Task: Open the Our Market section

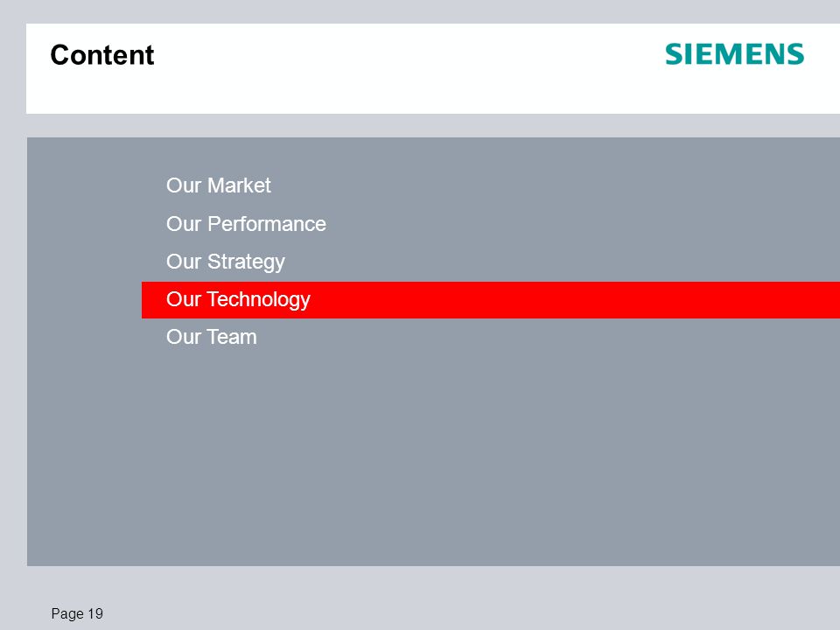Action: 219,185
